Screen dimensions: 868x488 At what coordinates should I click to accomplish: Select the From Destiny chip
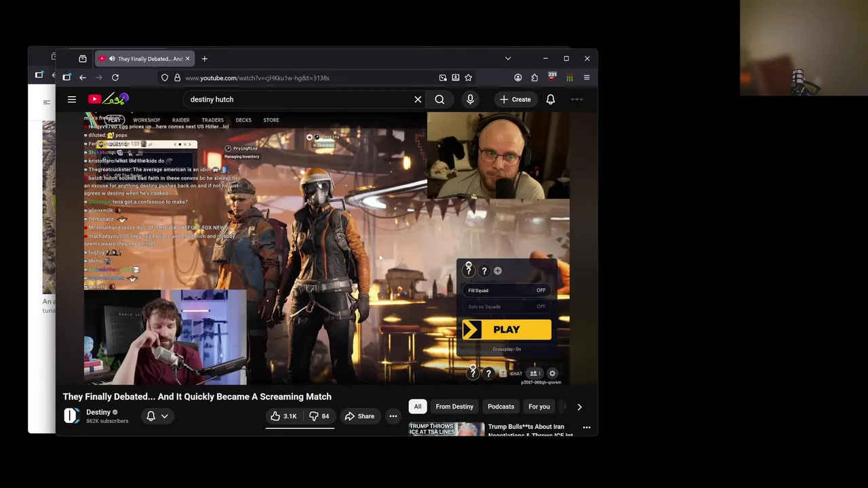(454, 407)
